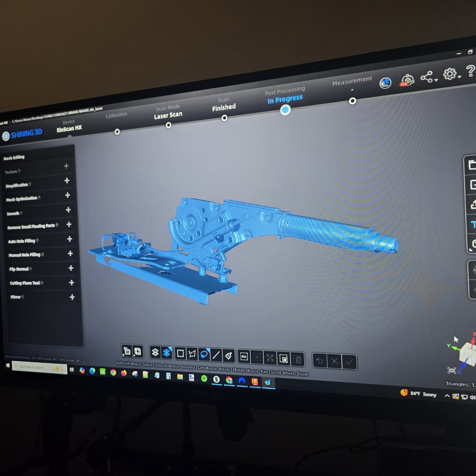Click the undo arrow button

pos(320,361)
